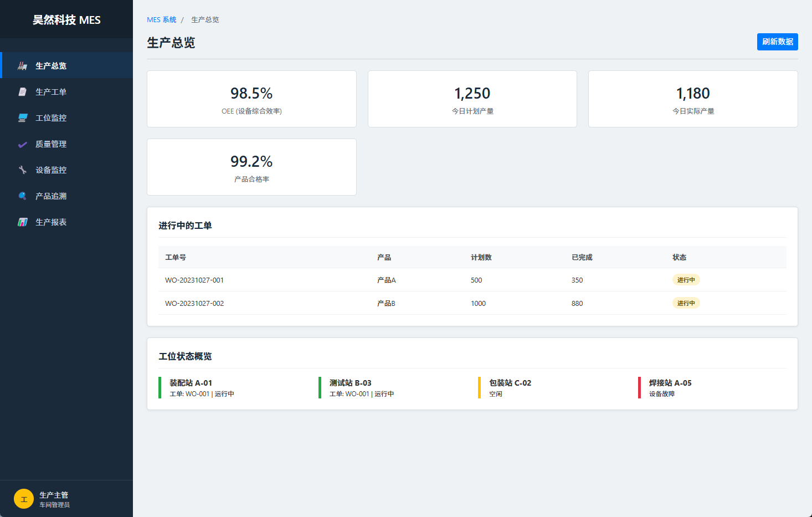The image size is (812, 517).
Task: Open the 质量管理 menu item
Action: pyautogui.click(x=51, y=144)
